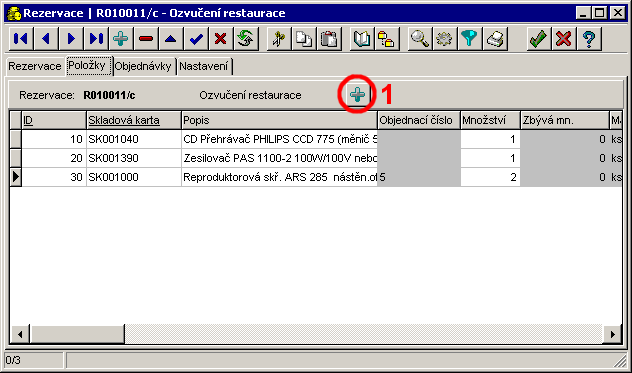632x373 pixels.
Task: Select row with SK001040 CD Přehrávač
Action: 316,139
